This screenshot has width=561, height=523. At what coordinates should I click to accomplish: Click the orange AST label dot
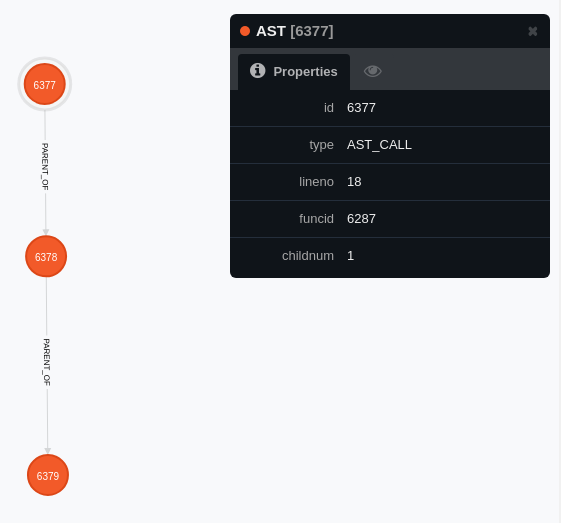(245, 31)
